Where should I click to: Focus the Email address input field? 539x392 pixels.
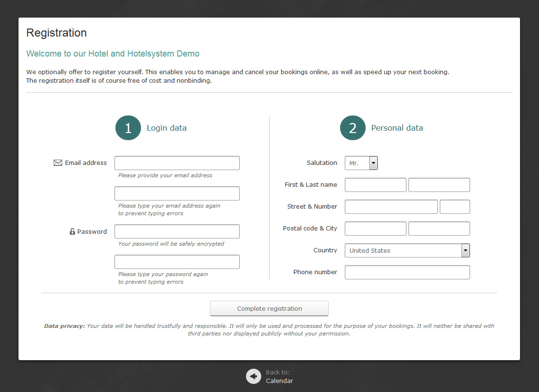(x=177, y=163)
